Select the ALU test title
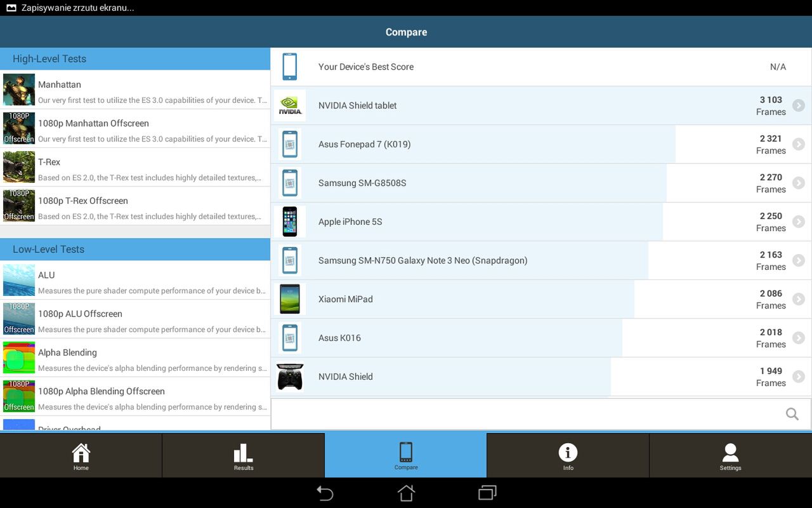Screen dimensions: 812x508 click(46, 275)
